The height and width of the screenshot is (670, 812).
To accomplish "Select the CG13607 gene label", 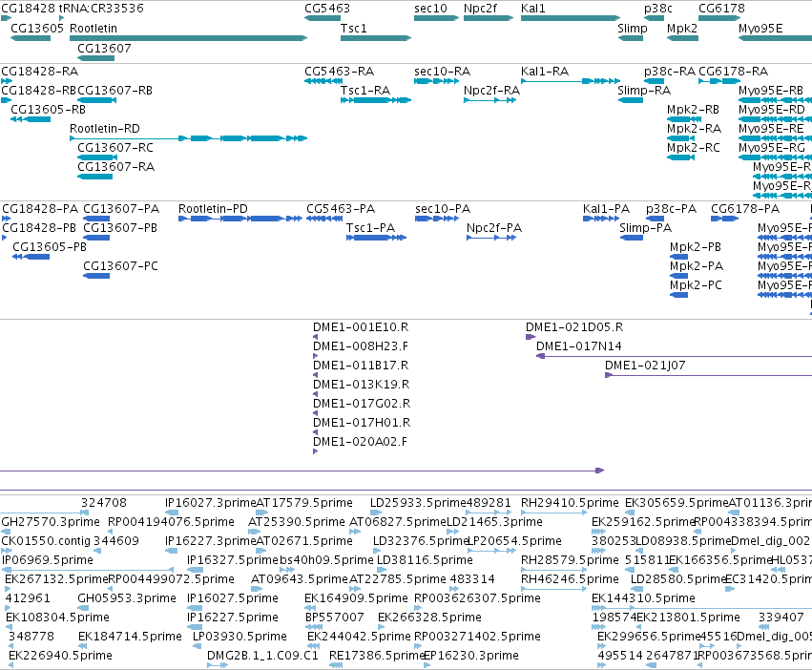I will [104, 48].
